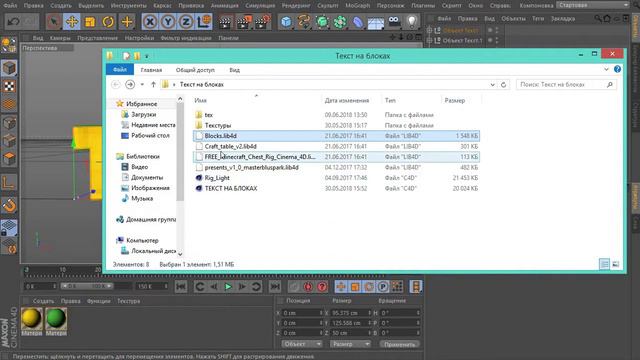Open the Файл tab in Explorer
This screenshot has height=360, width=640.
(x=120, y=69)
